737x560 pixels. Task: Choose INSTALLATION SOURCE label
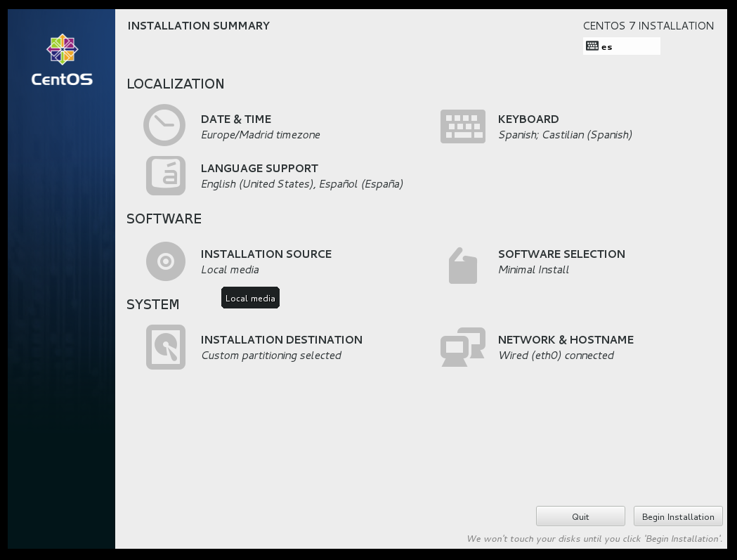(x=266, y=254)
